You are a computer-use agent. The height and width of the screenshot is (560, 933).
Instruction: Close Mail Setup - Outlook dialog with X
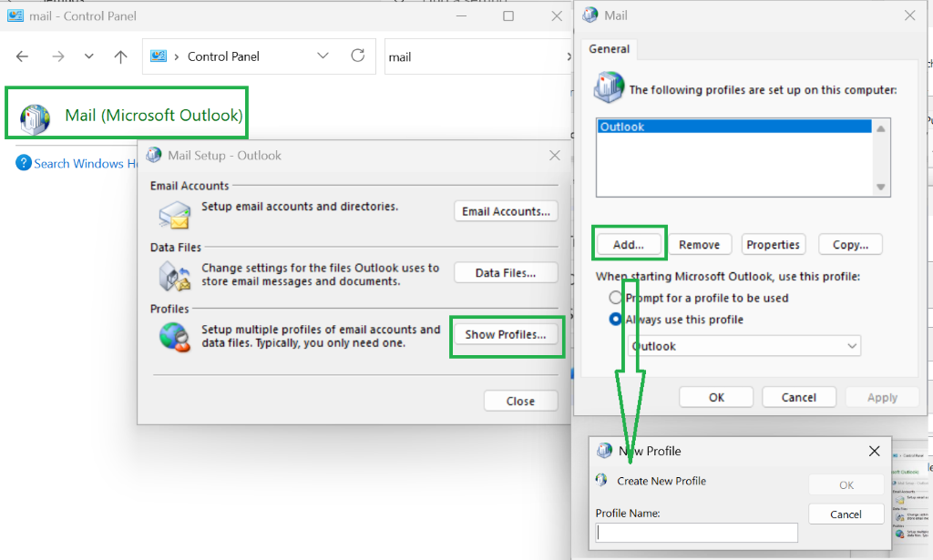click(x=555, y=155)
